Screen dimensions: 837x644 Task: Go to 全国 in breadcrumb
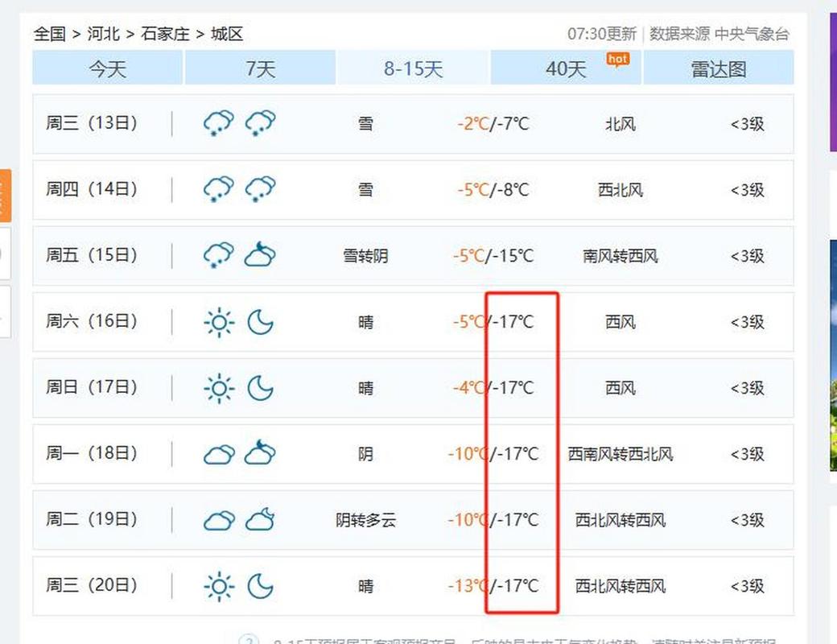tap(50, 34)
